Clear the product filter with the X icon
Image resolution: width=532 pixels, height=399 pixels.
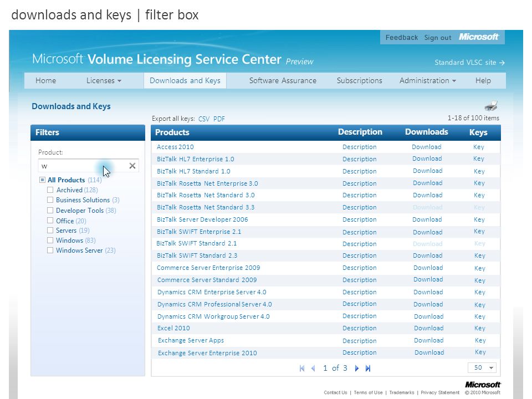(x=132, y=166)
